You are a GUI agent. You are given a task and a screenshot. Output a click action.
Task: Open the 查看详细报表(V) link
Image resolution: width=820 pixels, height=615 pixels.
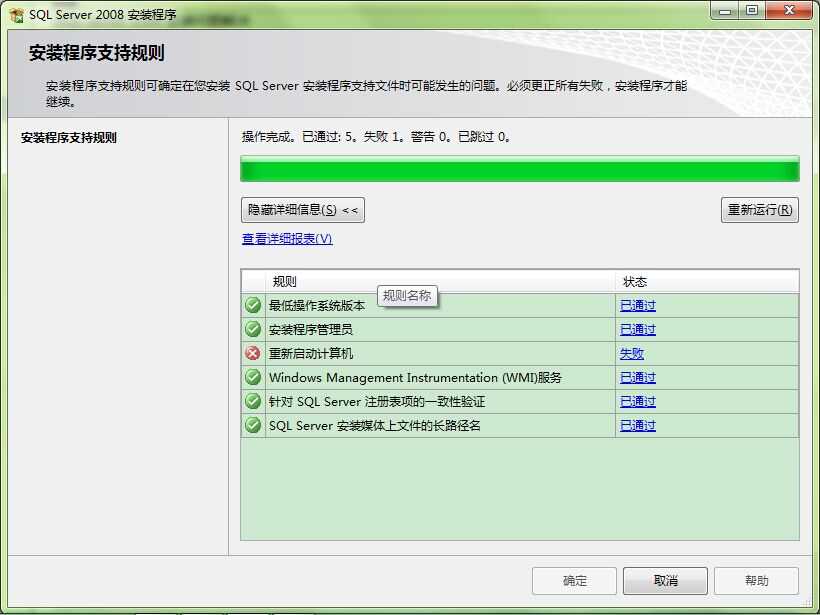click(287, 238)
